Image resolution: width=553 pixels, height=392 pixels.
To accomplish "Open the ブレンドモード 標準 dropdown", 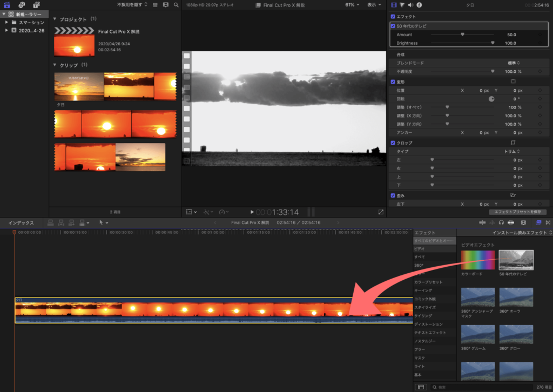I will coord(514,63).
